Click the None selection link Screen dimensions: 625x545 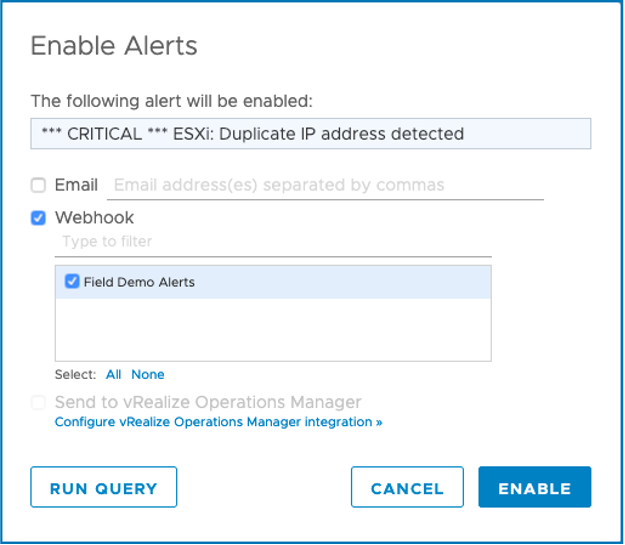point(147,375)
